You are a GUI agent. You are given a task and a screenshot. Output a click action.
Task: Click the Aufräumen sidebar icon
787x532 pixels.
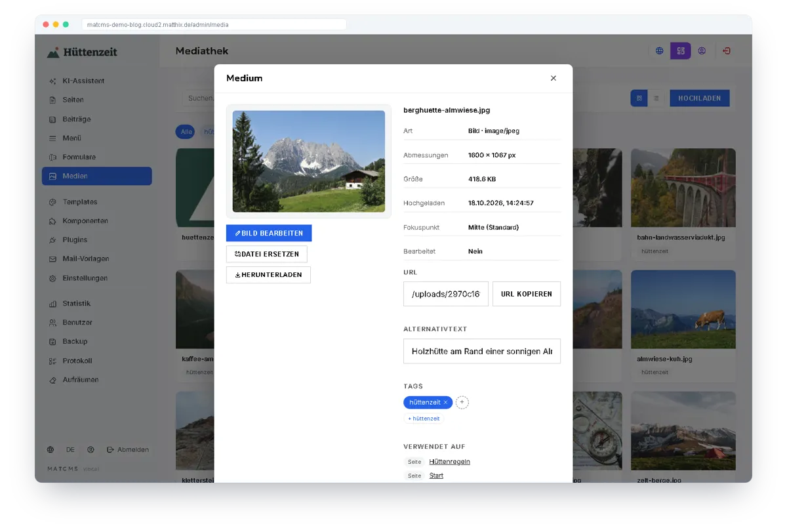(x=52, y=380)
